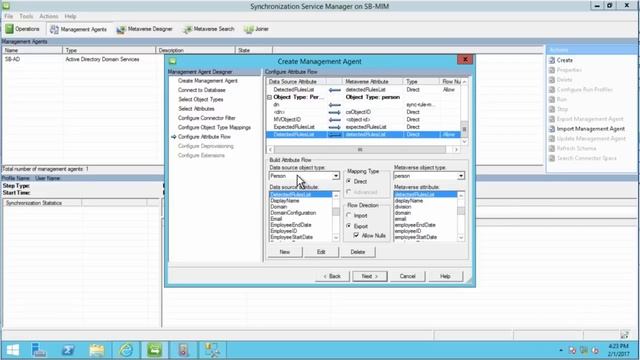Launch PowerShell from taskbar
640x360 pixels.
pyautogui.click(x=68, y=350)
